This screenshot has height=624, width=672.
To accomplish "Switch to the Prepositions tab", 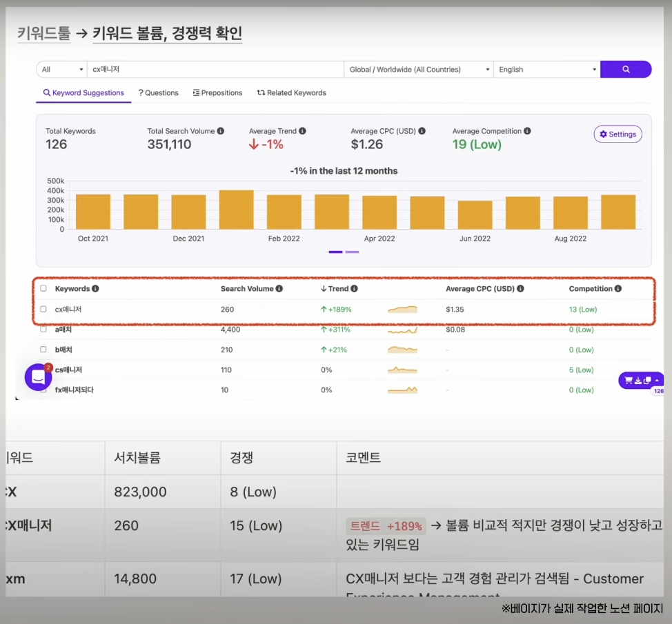I will pos(217,93).
